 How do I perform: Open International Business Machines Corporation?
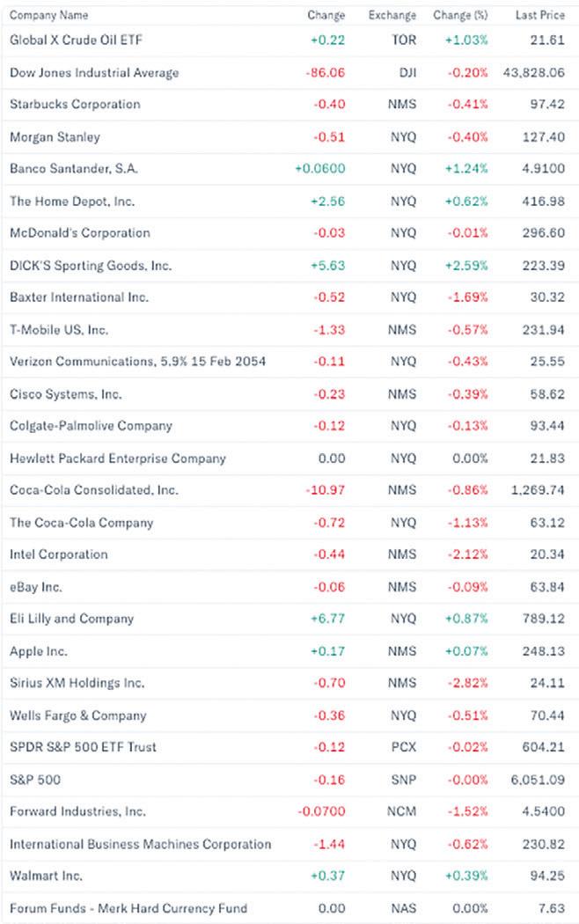140,844
